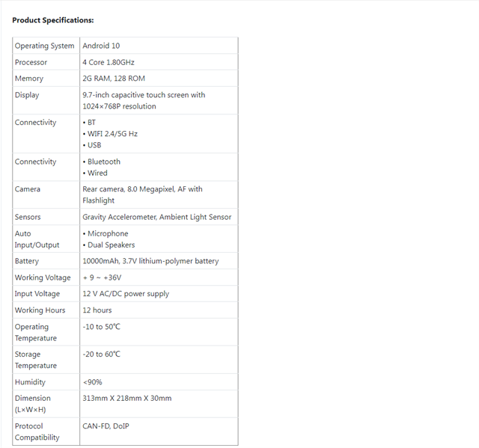The image size is (479, 448).
Task: Click the USB connectivity bullet item
Action: click(x=92, y=145)
